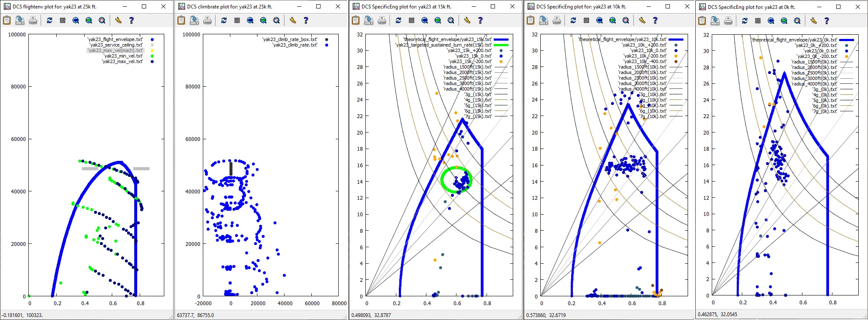
Task: Replot the SpecificEng 10k ft graph
Action: point(573,20)
